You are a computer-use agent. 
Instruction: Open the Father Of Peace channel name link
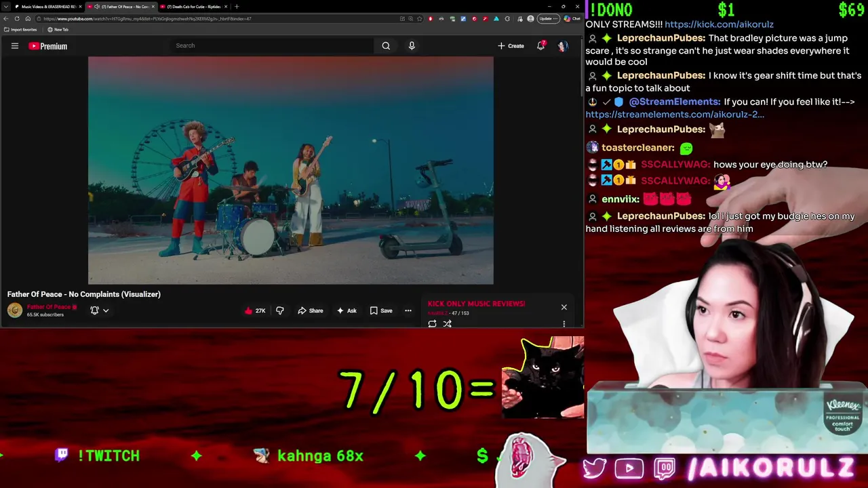[49, 307]
